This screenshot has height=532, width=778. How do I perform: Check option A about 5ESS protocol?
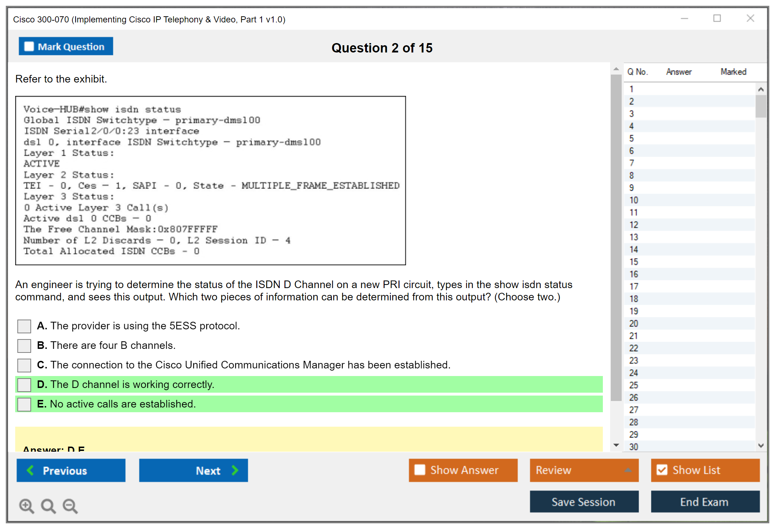(x=24, y=326)
